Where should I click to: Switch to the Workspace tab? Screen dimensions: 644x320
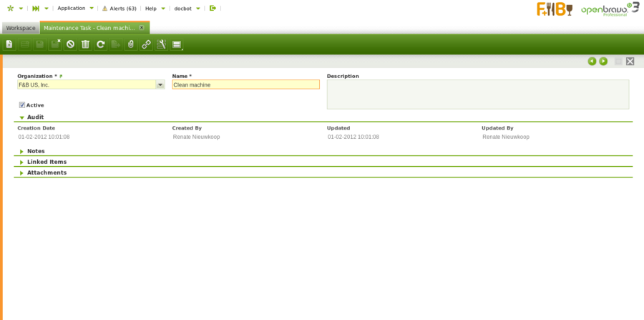[x=21, y=28]
